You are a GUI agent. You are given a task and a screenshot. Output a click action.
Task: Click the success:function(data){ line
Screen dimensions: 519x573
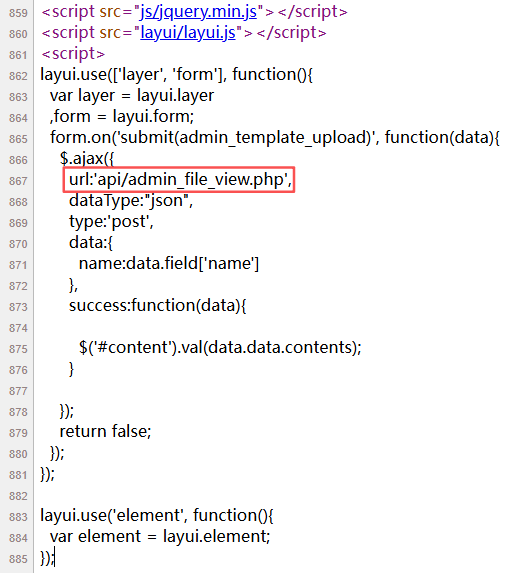click(x=158, y=306)
